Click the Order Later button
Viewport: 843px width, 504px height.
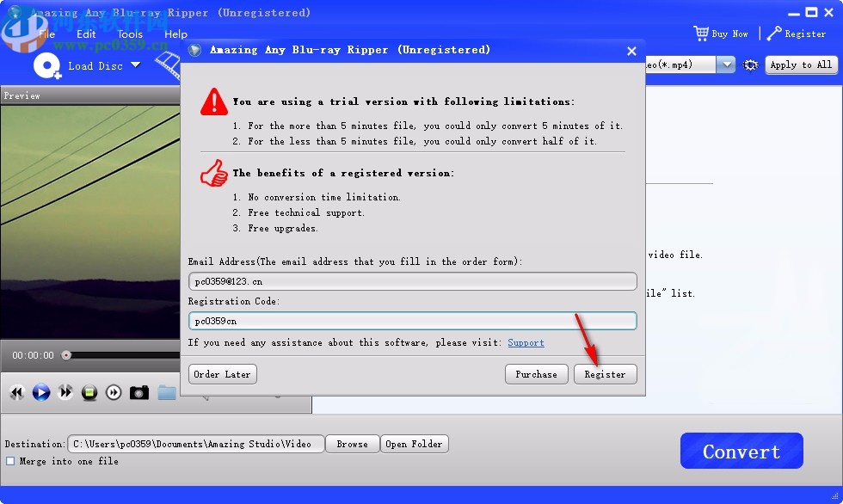coord(222,373)
